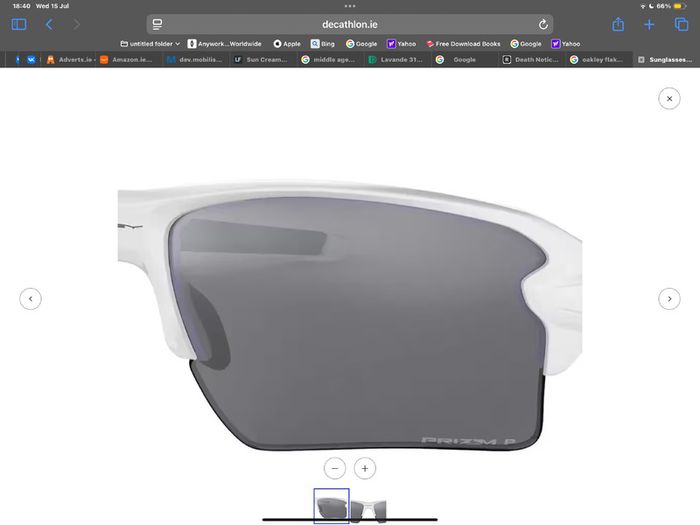
Task: Open the second Google bookmark
Action: pyautogui.click(x=525, y=44)
